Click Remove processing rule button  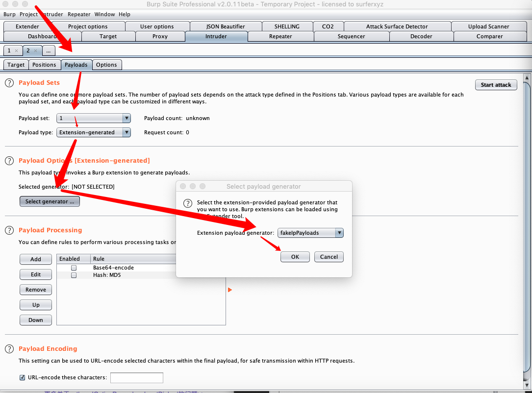coord(36,290)
